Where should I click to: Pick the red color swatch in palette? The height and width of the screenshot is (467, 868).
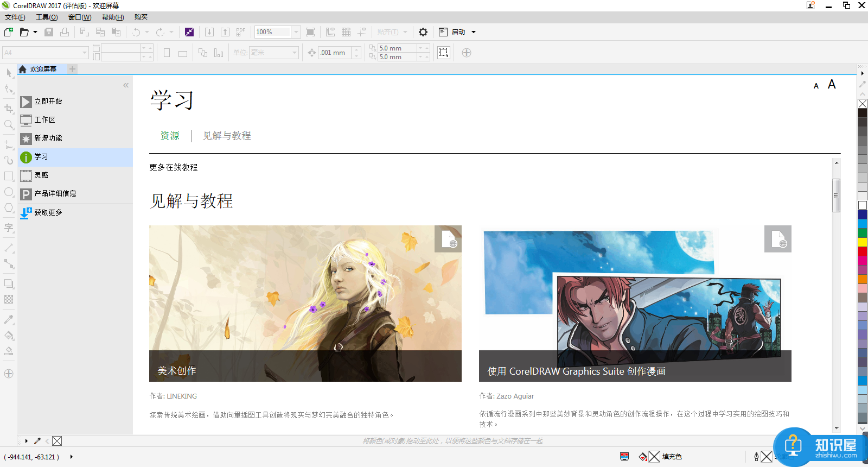pos(863,251)
